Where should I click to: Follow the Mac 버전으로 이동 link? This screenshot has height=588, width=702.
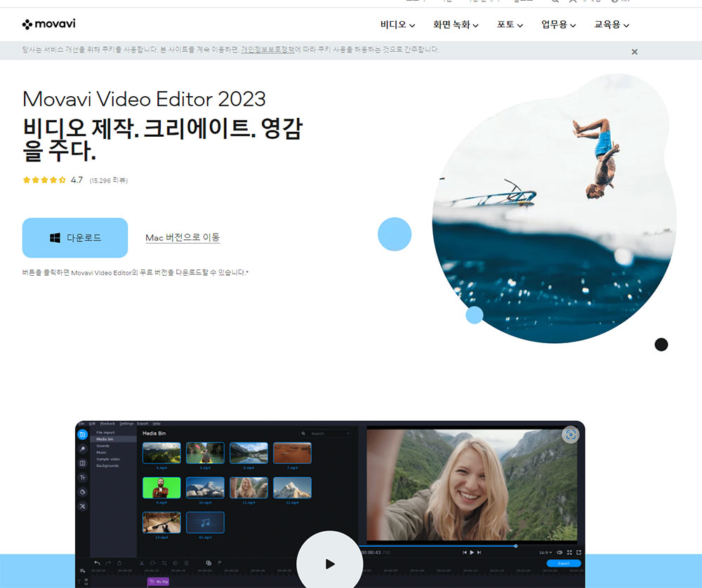pyautogui.click(x=183, y=238)
